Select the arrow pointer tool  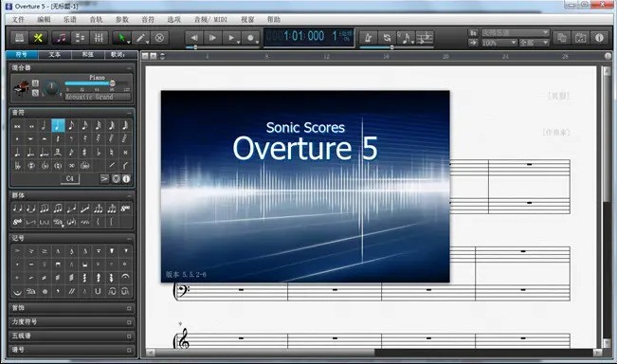coord(121,38)
